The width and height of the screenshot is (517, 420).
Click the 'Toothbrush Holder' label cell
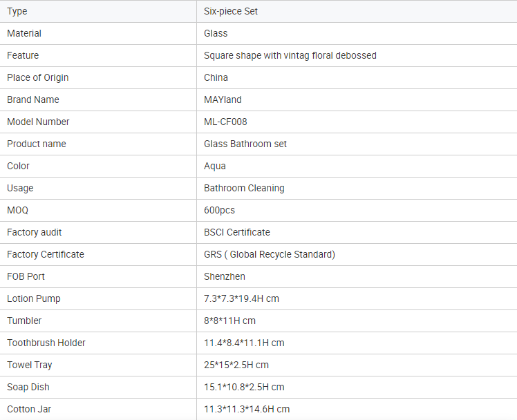46,343
